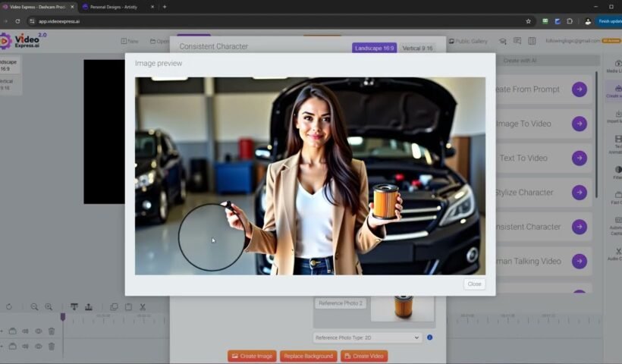The width and height of the screenshot is (622, 364).
Task: Select the oil filter reference photo thumbnail
Action: (x=403, y=308)
